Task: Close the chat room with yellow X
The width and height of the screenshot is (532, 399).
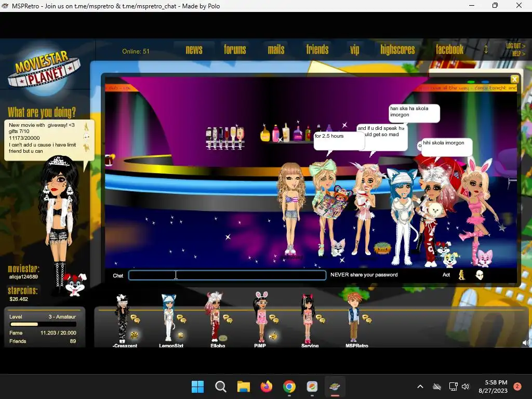Action: tap(514, 79)
